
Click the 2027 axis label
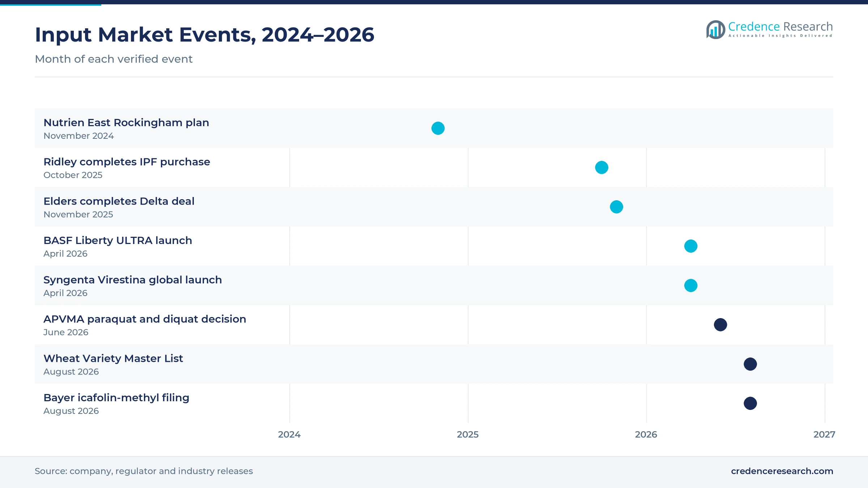(x=824, y=435)
